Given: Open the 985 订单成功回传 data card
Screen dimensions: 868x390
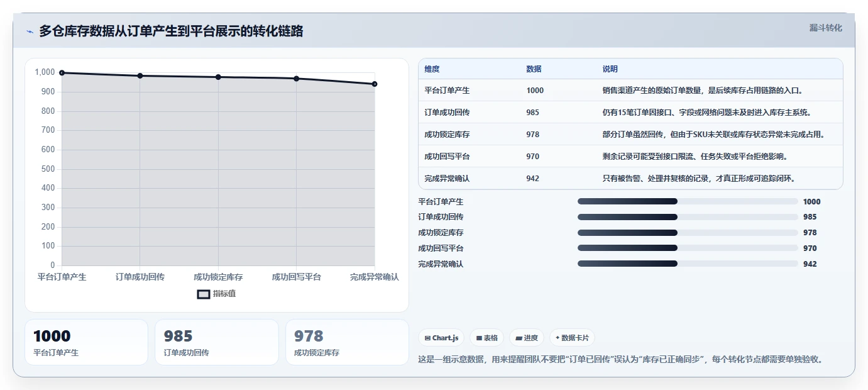Looking at the screenshot, I should click(217, 342).
